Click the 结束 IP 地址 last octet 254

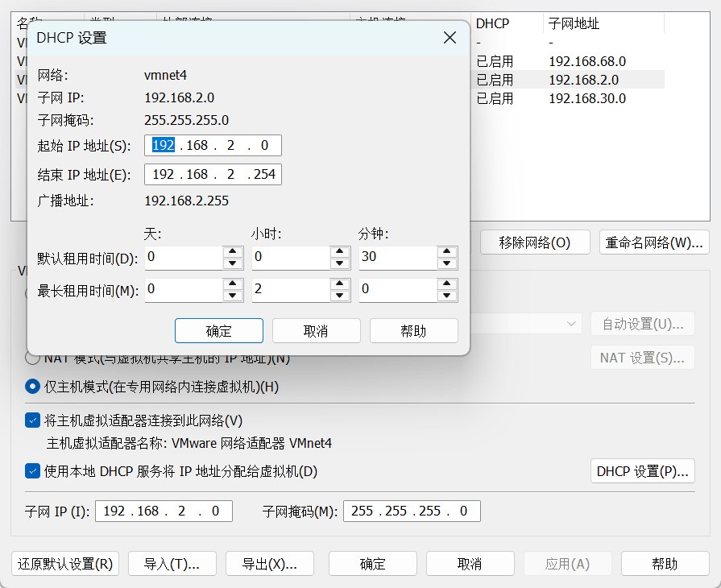click(x=264, y=175)
